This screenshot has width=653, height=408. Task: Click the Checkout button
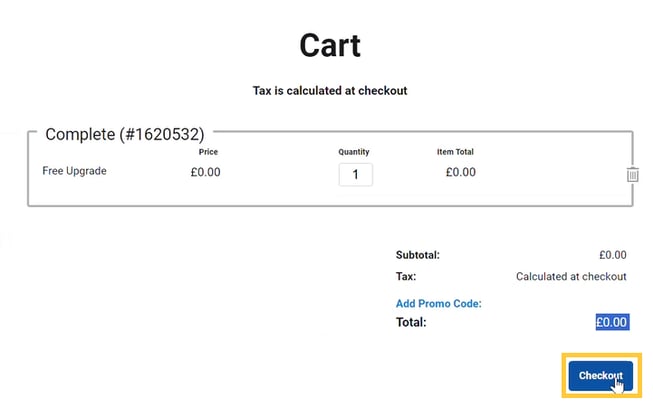click(x=600, y=375)
